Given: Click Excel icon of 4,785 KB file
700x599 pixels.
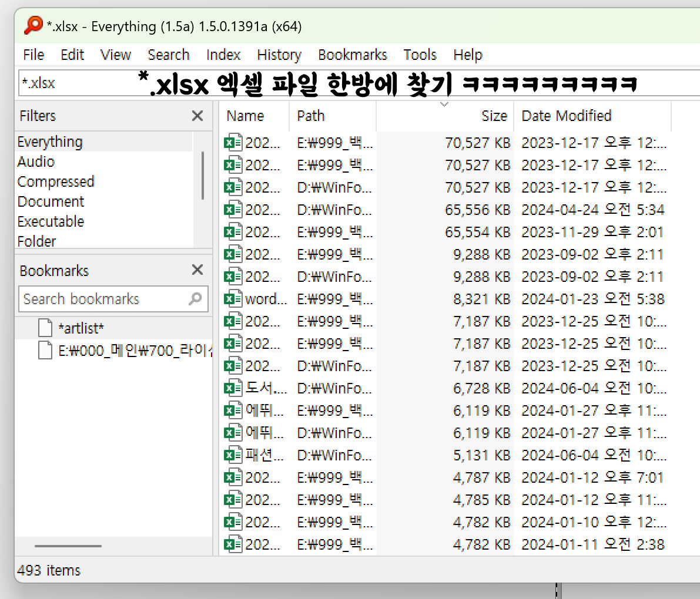Looking at the screenshot, I should pyautogui.click(x=233, y=500).
